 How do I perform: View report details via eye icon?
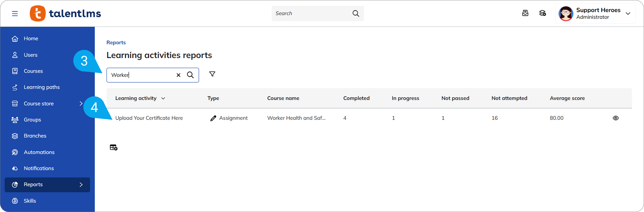click(615, 118)
